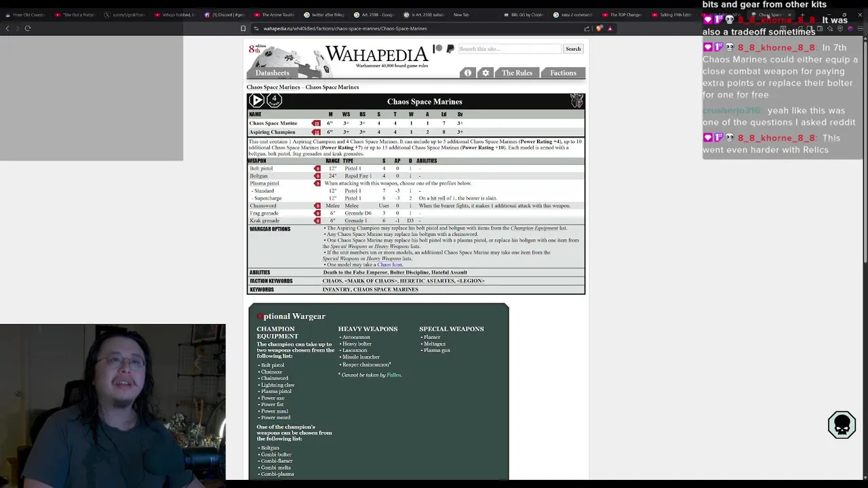Click inside the Search this site field
Screen dimensions: 868x488
click(509, 49)
